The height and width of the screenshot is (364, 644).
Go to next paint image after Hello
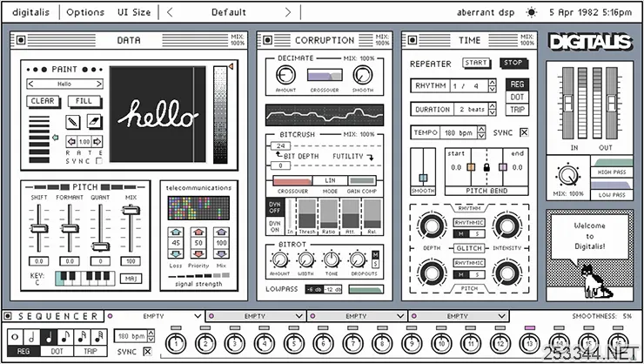tap(99, 84)
